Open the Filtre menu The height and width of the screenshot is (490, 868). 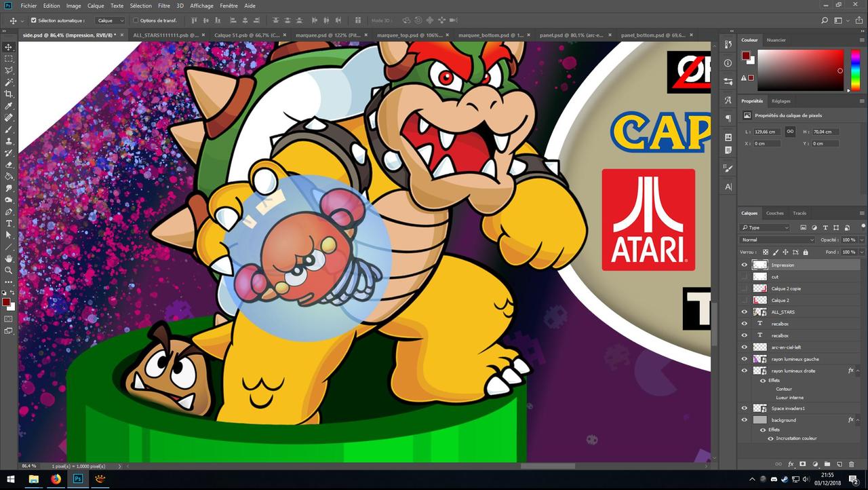tap(164, 5)
